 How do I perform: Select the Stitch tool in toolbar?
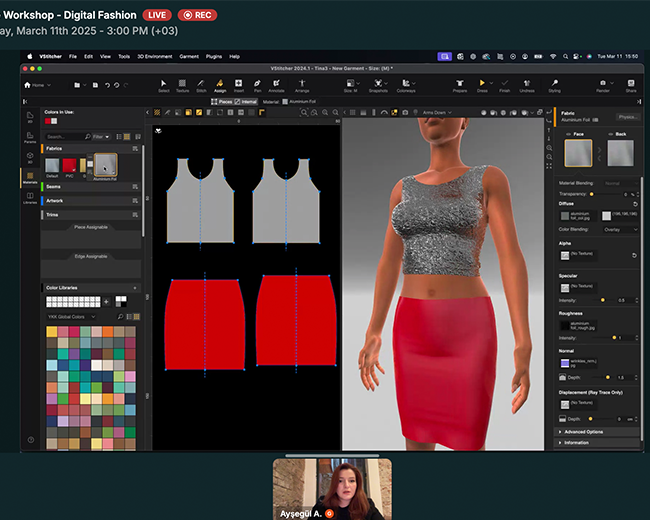[x=201, y=85]
